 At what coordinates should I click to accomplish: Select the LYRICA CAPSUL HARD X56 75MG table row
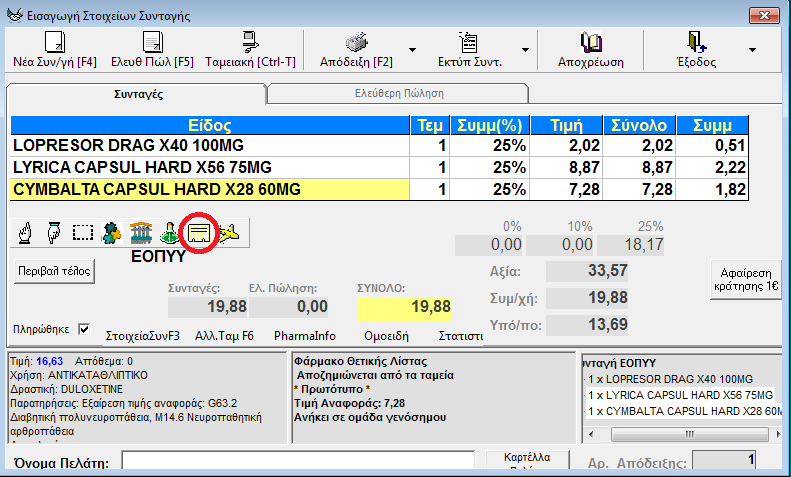pos(379,167)
